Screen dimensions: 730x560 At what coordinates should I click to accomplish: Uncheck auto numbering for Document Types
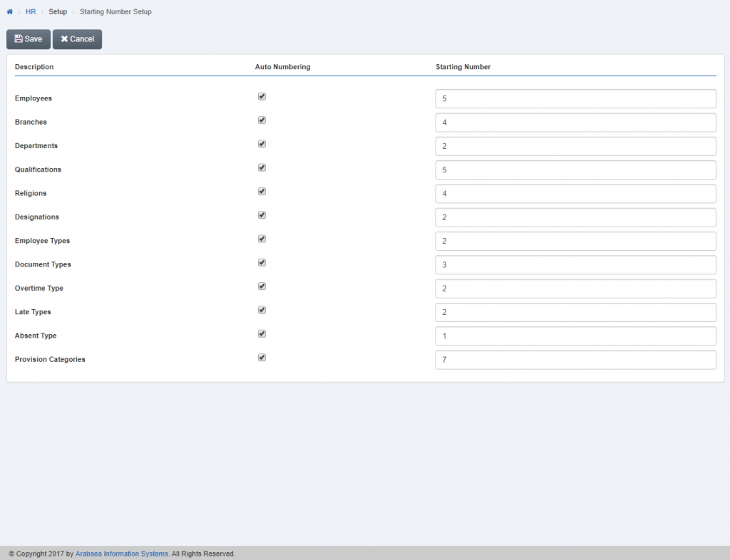[262, 262]
